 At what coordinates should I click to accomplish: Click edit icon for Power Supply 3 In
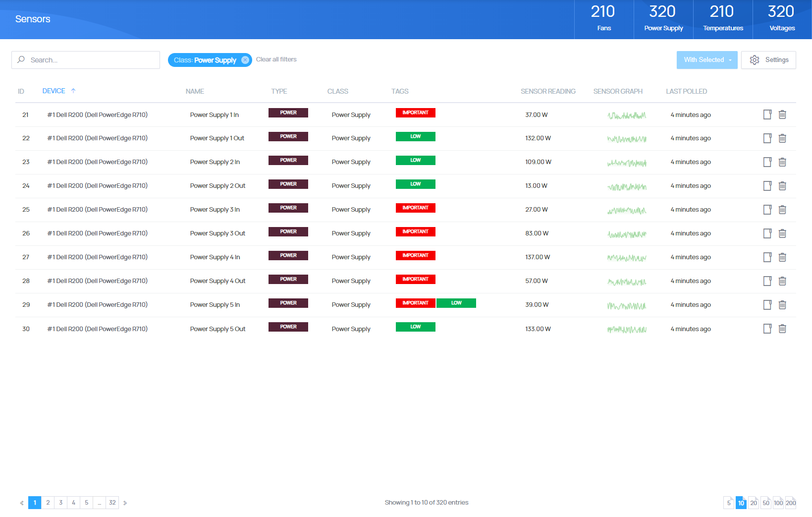point(767,210)
